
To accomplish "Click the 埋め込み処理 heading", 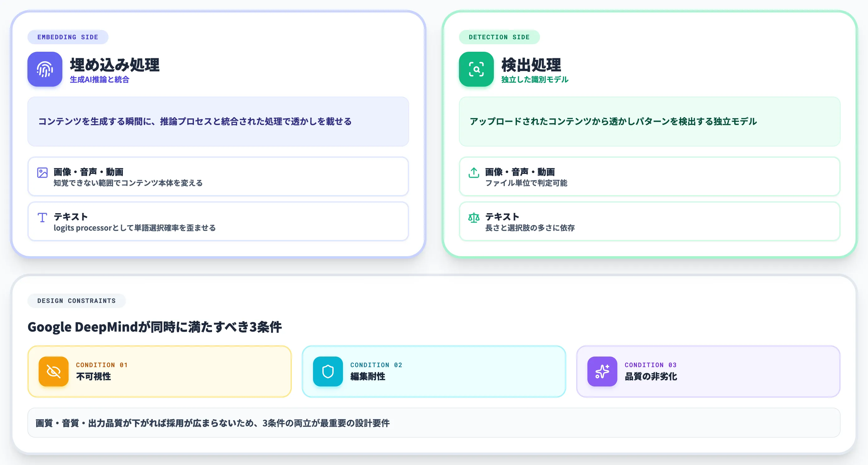I will (x=114, y=65).
